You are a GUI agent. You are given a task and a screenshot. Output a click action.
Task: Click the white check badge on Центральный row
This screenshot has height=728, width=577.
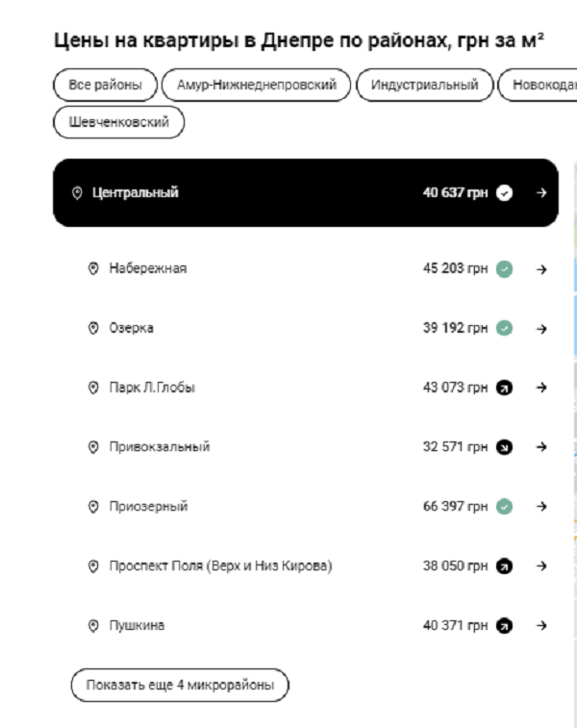click(504, 193)
